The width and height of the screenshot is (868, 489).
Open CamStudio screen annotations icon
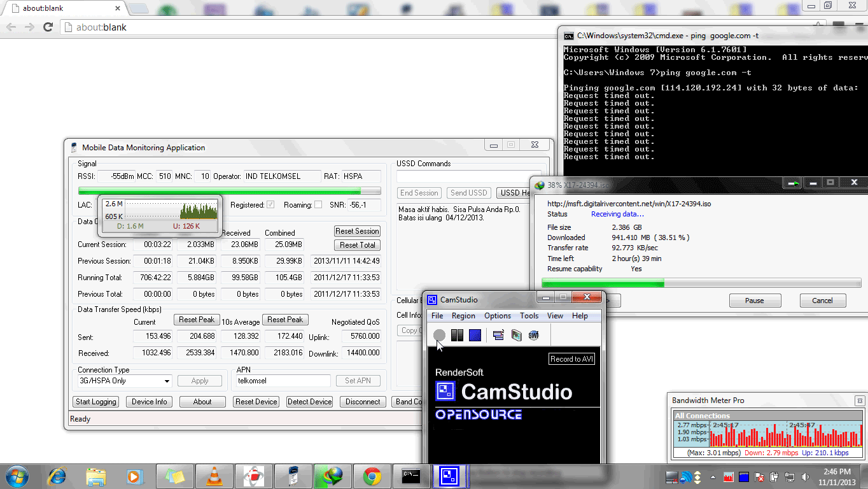point(516,335)
